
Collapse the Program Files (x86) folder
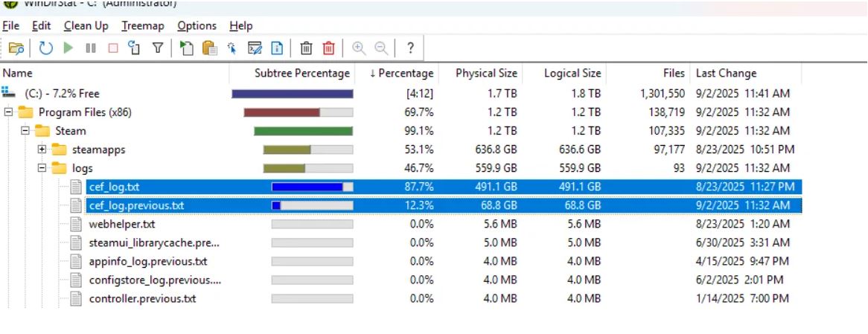pos(9,112)
